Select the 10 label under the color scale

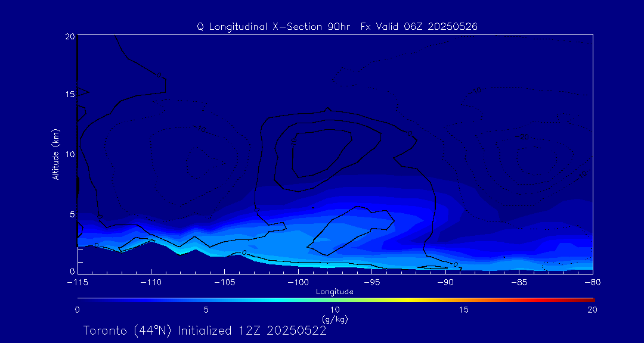[335, 310]
